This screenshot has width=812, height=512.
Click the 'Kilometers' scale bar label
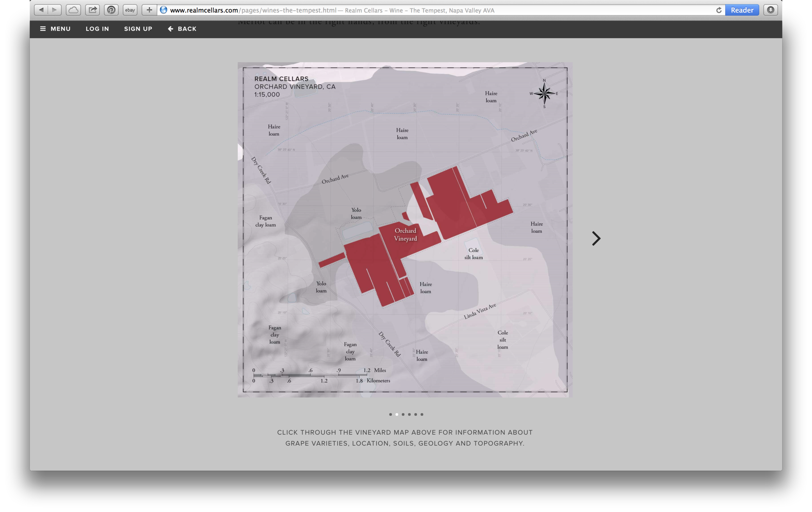point(378,381)
